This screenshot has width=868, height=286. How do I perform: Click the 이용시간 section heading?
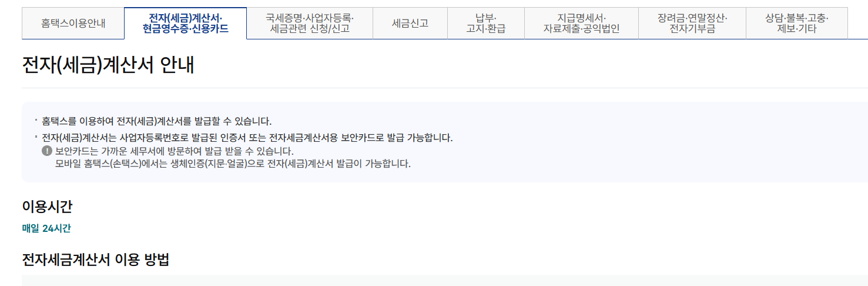coord(47,206)
